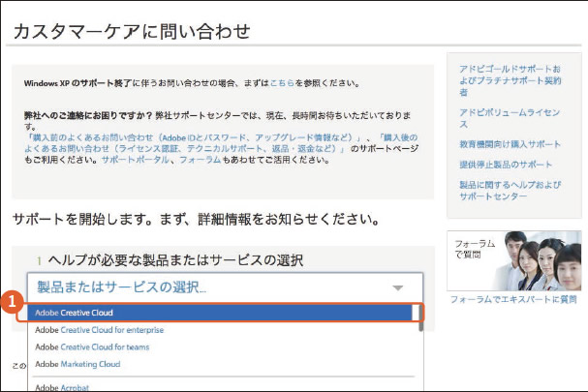Open the サポートポータル link
This screenshot has height=392, width=588.
pos(135,160)
